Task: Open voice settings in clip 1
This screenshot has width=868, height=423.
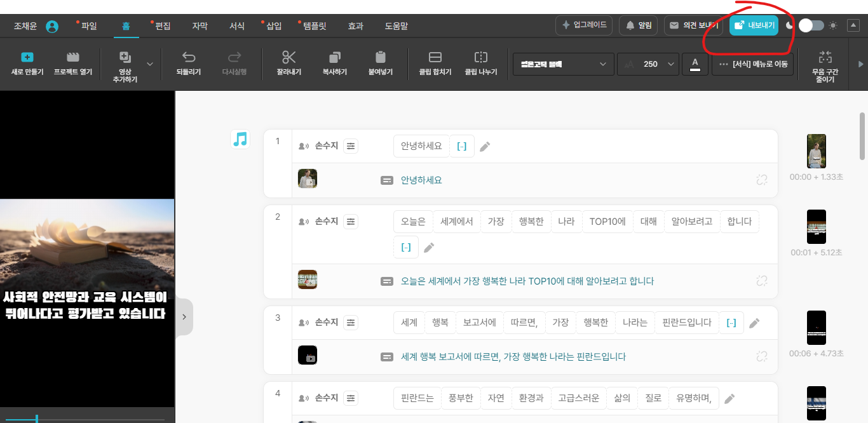Action: 351,146
